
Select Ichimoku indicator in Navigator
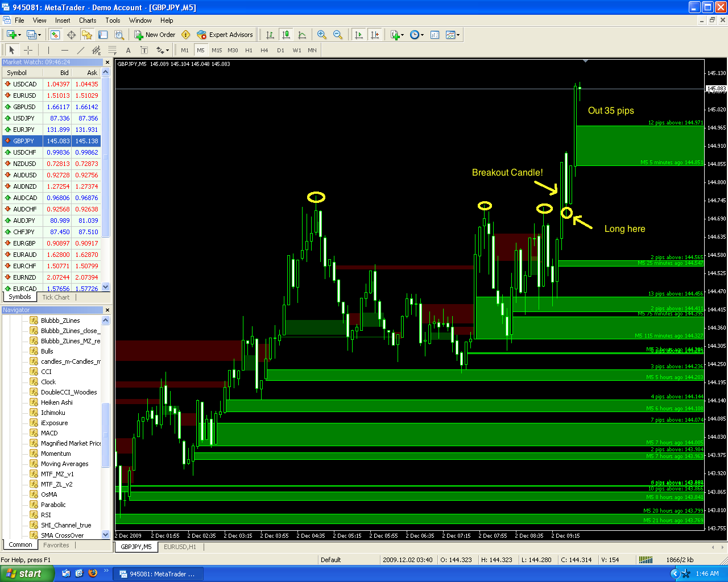(x=53, y=413)
